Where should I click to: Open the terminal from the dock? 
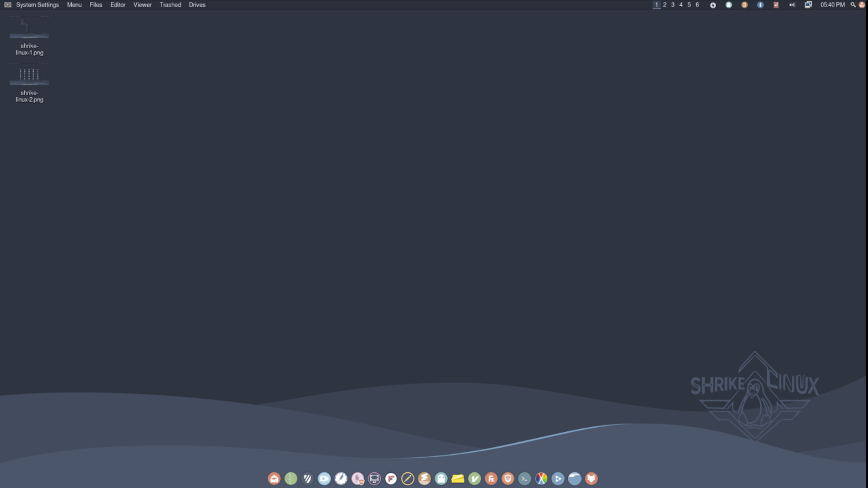(524, 479)
